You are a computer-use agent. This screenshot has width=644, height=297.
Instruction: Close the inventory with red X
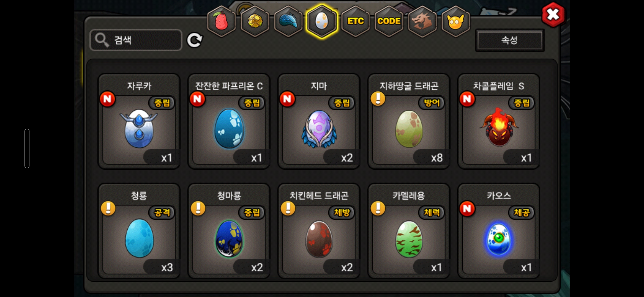tap(553, 15)
